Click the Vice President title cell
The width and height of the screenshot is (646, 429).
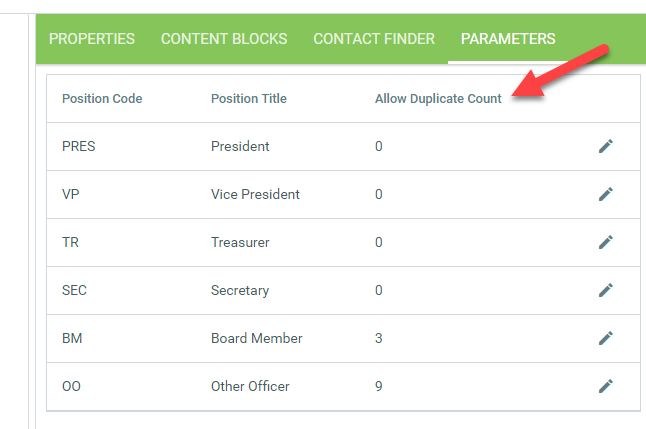(x=255, y=194)
